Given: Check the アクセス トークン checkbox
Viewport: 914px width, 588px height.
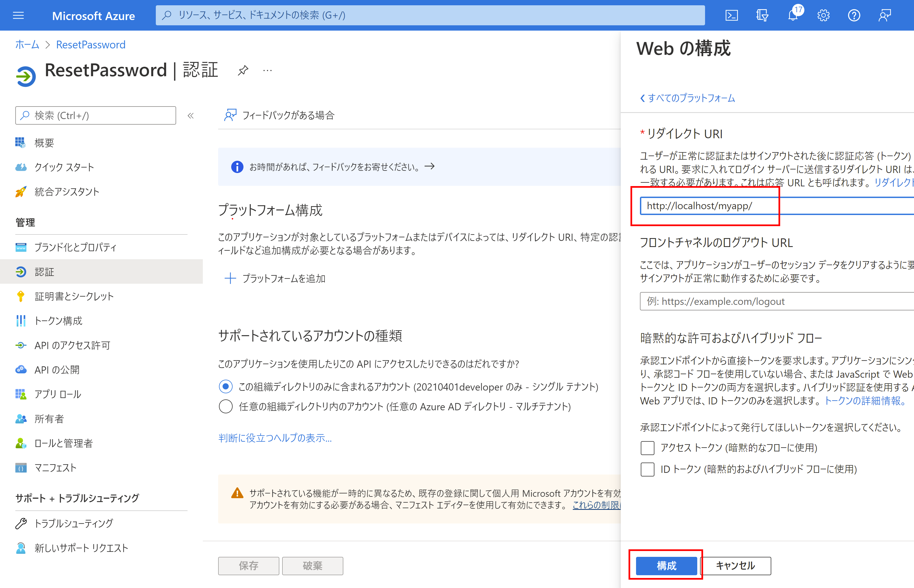Looking at the screenshot, I should click(x=647, y=448).
